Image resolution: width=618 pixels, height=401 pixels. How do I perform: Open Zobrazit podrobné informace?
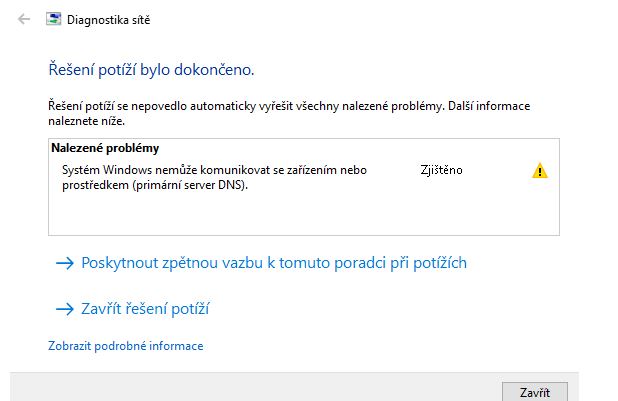pos(126,346)
